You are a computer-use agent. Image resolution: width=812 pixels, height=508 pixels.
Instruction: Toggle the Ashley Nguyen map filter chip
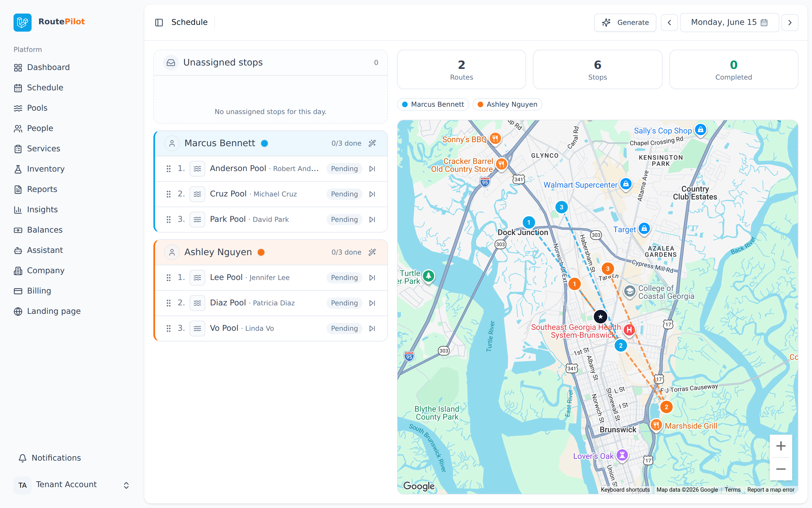(x=507, y=104)
